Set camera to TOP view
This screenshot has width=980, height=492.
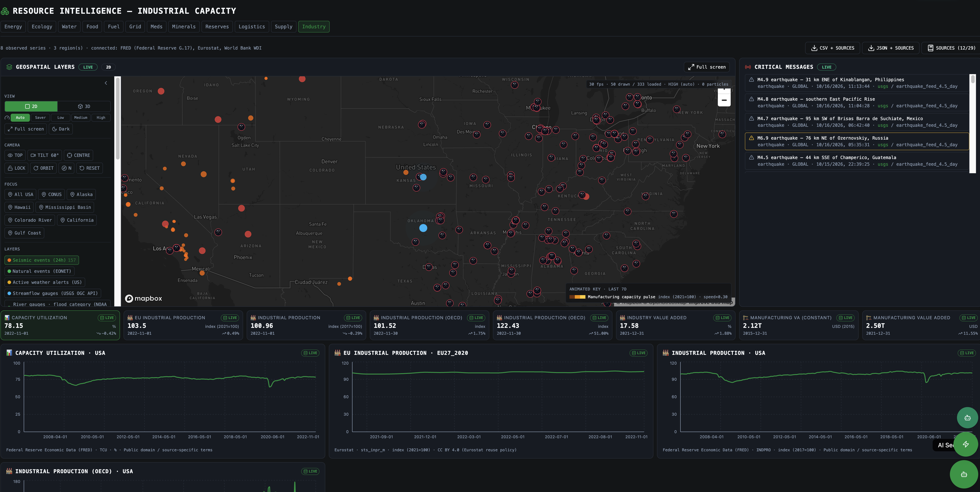point(15,155)
